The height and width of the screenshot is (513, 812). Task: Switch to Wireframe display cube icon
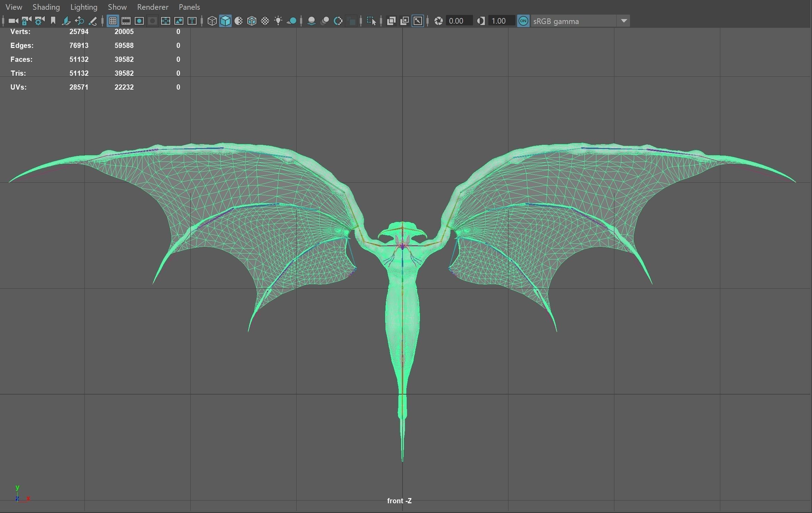[x=212, y=21]
